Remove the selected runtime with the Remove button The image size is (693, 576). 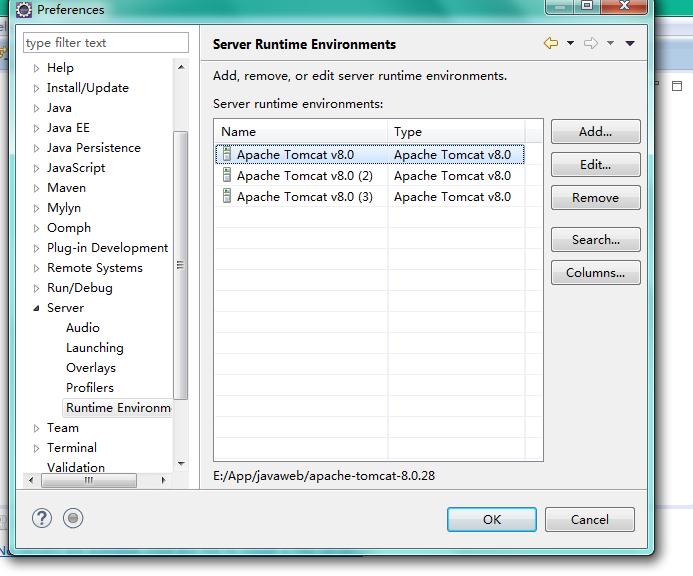pyautogui.click(x=595, y=197)
